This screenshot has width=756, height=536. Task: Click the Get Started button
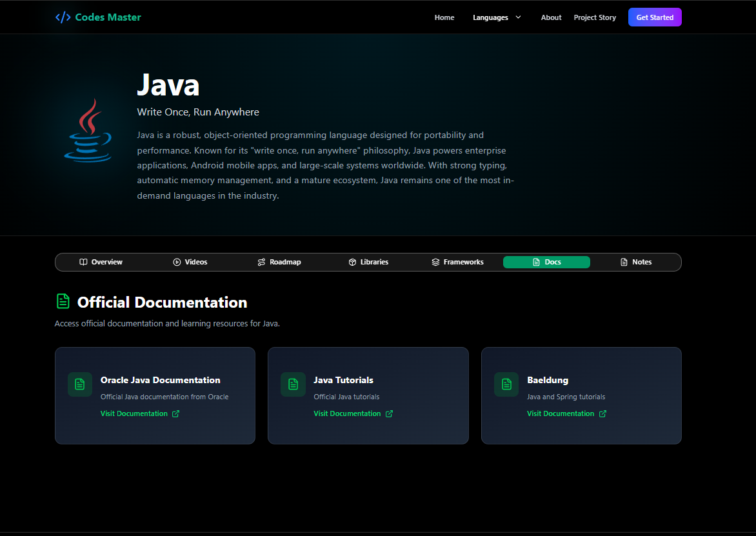(655, 17)
